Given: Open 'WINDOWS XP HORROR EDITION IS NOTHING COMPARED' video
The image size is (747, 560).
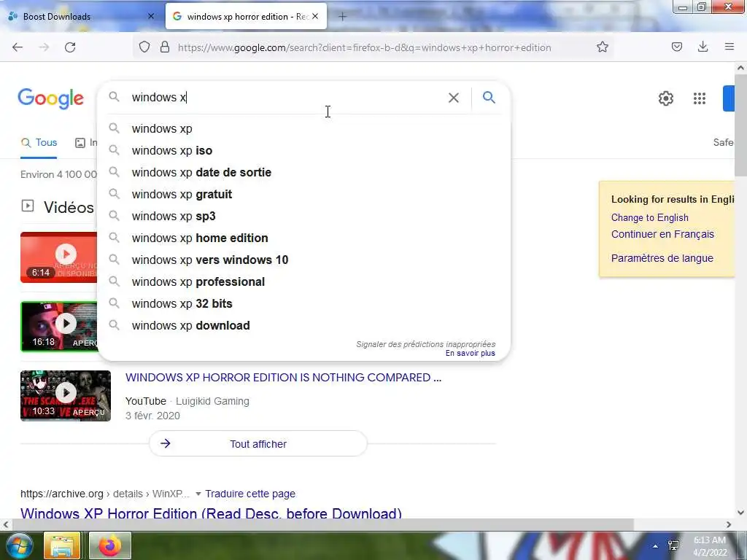Looking at the screenshot, I should 284,378.
